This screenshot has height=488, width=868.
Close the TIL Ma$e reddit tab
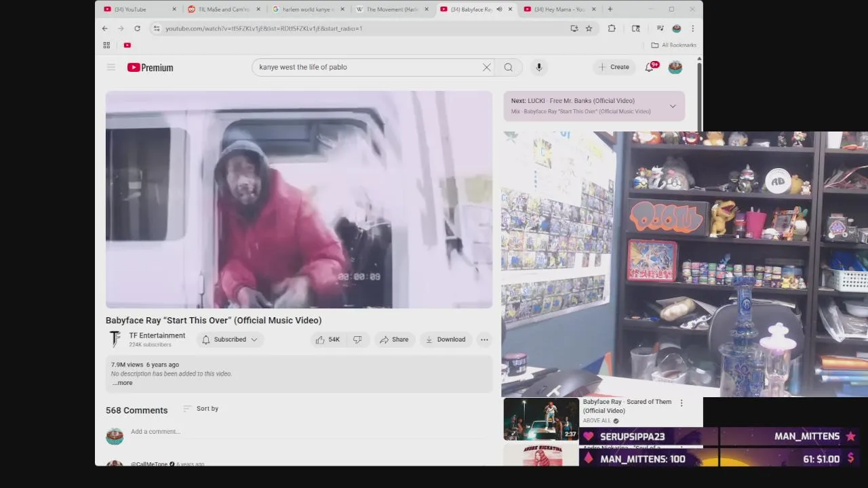click(x=258, y=9)
